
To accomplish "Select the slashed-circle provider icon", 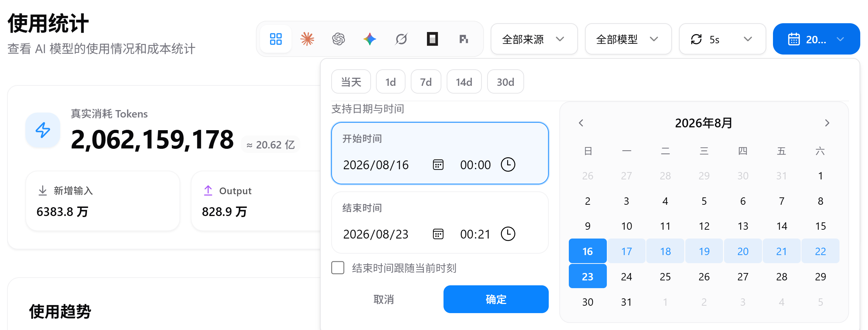I will click(401, 39).
